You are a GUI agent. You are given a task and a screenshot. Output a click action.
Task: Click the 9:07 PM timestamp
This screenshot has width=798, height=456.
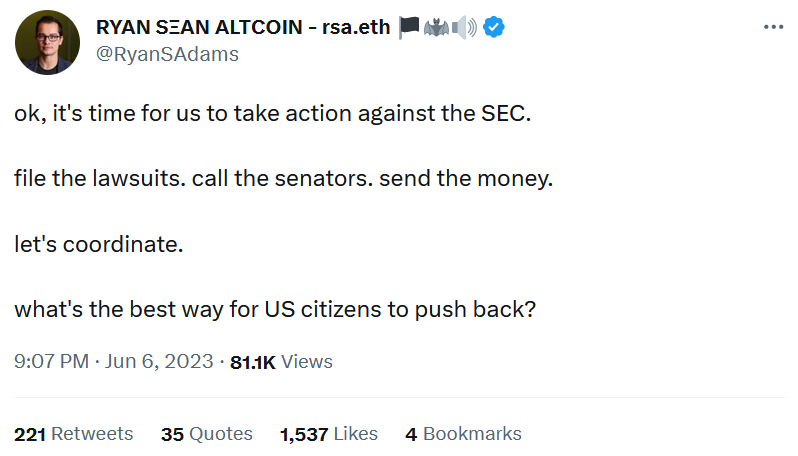tap(51, 361)
